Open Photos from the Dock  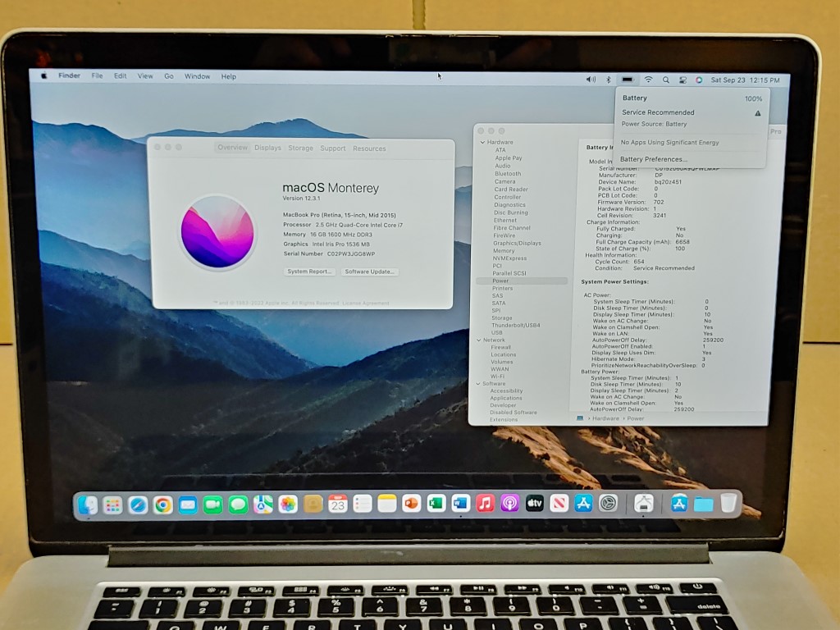click(x=288, y=504)
